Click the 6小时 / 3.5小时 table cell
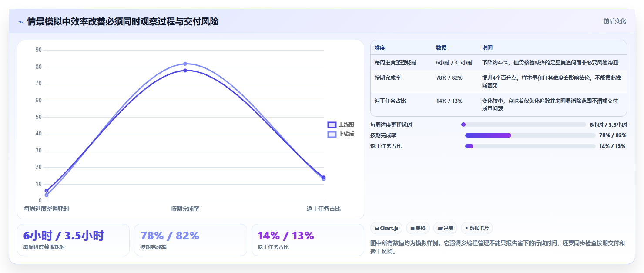The image size is (644, 273). click(x=454, y=63)
